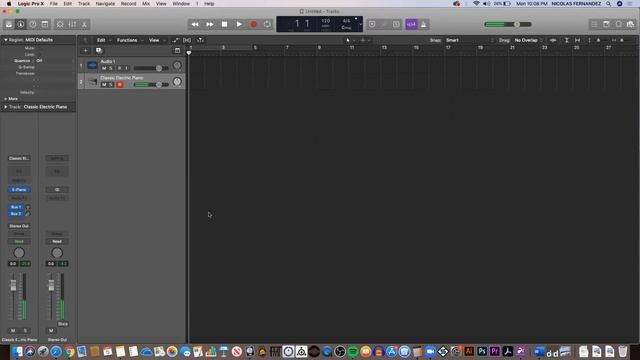Open the Mix menu
The image size is (640, 360).
tap(146, 4)
